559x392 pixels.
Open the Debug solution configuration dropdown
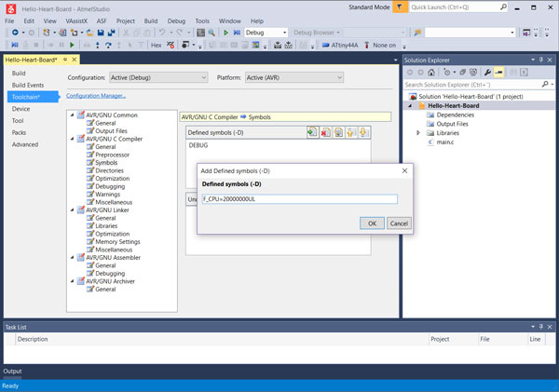266,33
